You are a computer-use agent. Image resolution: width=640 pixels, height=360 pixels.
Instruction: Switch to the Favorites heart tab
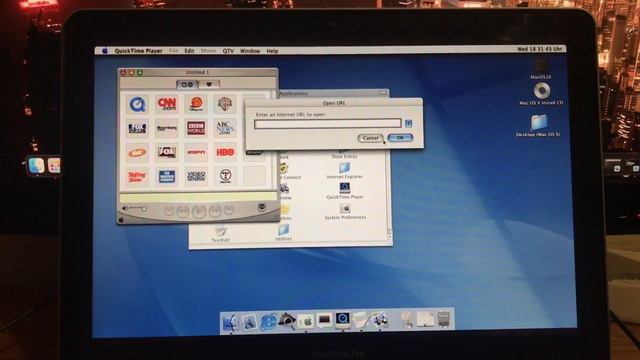(209, 84)
